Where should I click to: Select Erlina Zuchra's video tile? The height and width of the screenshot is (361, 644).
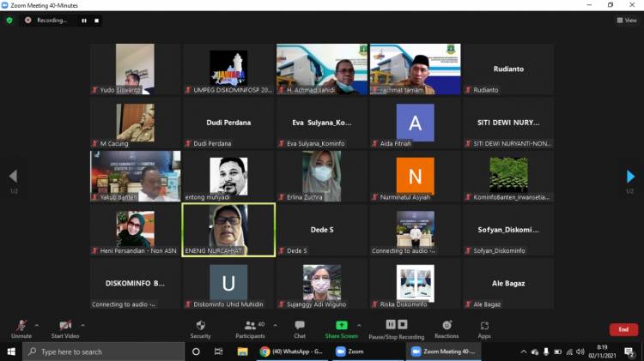click(x=322, y=177)
